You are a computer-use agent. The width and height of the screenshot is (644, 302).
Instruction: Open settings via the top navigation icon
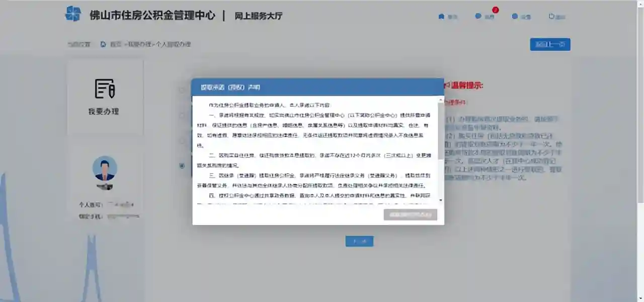pyautogui.click(x=515, y=17)
